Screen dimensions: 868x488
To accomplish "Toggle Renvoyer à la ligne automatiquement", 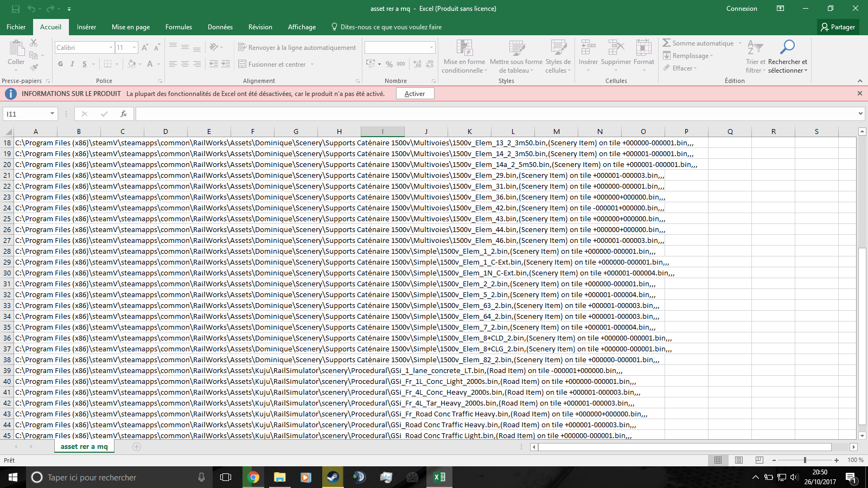I will (297, 48).
